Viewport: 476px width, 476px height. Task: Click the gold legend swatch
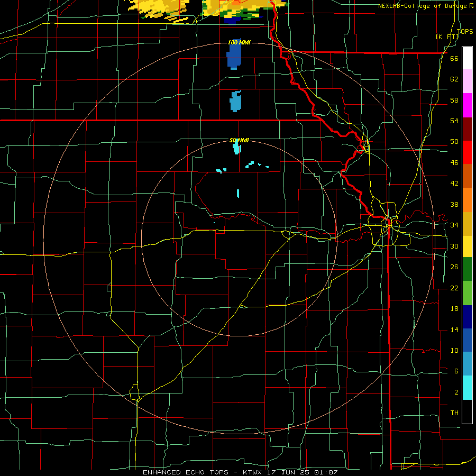[x=467, y=224]
